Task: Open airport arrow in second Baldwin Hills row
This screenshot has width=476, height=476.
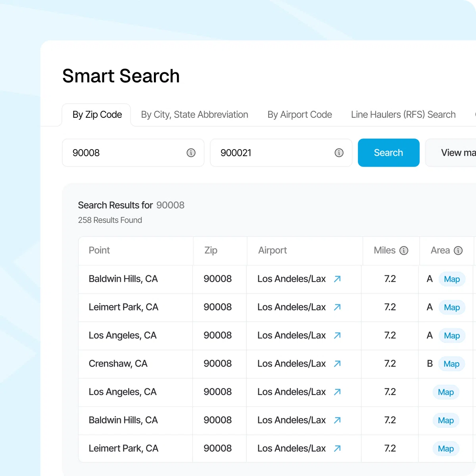Action: pos(337,420)
